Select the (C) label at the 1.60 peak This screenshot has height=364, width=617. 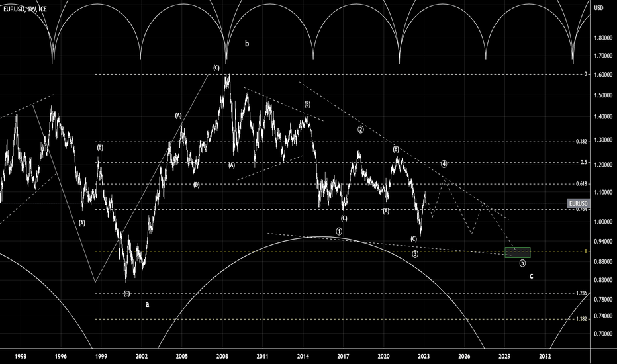[216, 68]
